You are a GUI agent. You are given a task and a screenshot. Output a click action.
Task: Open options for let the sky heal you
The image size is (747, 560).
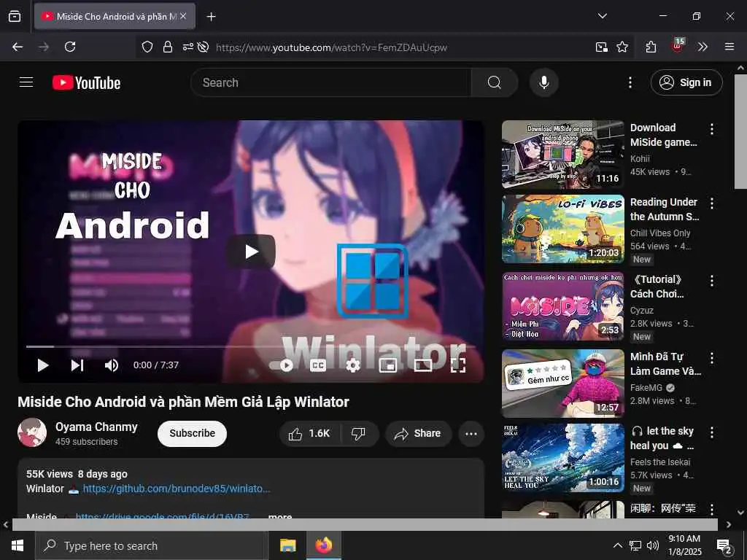point(712,432)
